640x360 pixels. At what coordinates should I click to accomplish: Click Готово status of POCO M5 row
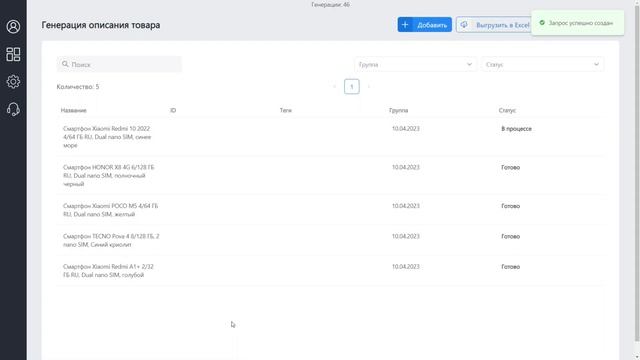pos(511,207)
